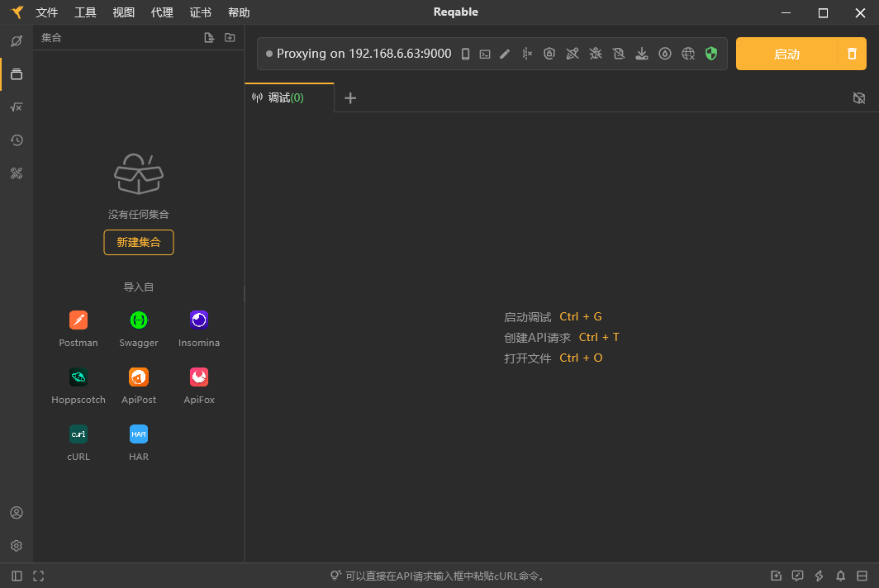Click the notification bell in the status bar
The image size is (879, 588).
(840, 576)
